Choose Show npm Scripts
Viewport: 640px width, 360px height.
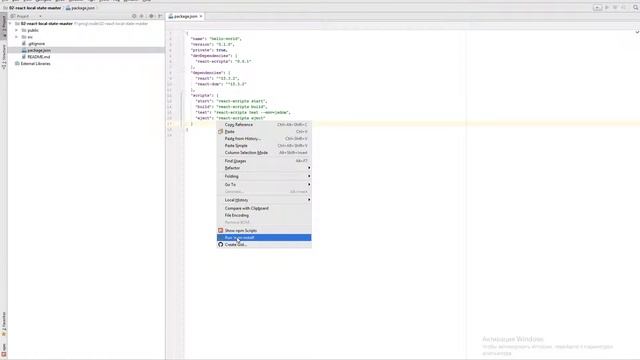(264, 231)
